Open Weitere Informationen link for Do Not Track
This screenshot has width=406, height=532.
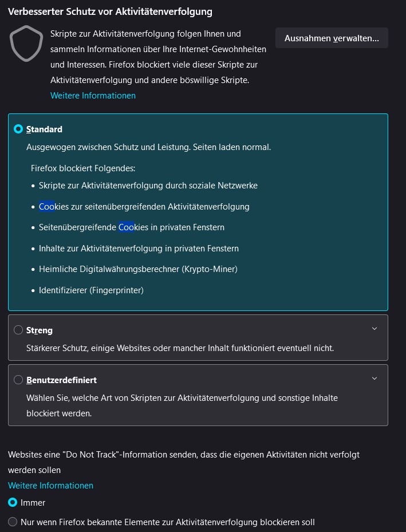coord(50,485)
